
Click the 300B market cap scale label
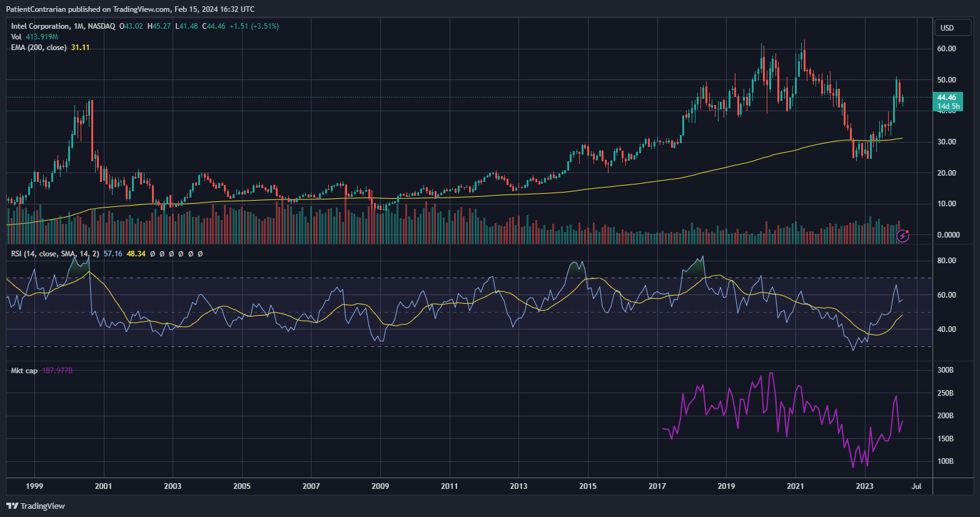(945, 370)
